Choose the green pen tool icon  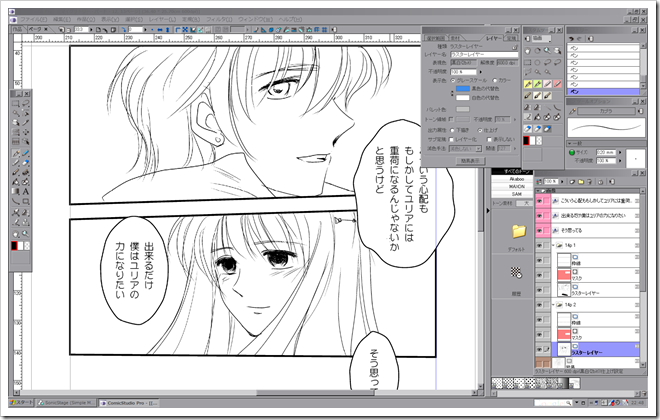(x=538, y=84)
